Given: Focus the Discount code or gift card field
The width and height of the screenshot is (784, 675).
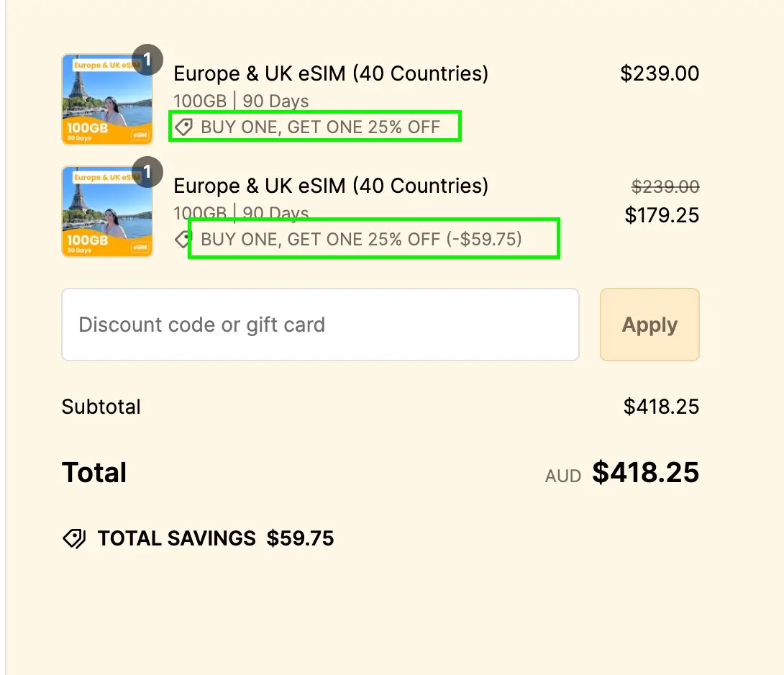Looking at the screenshot, I should click(320, 325).
